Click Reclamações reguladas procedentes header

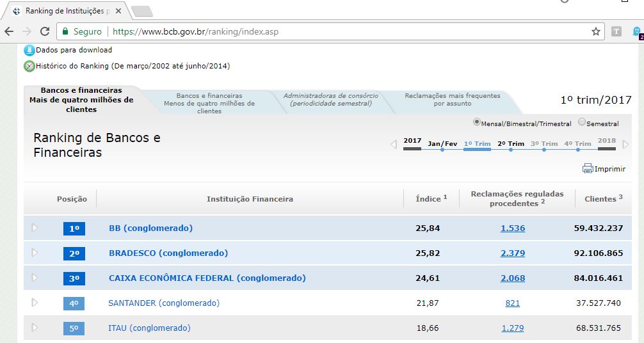pos(517,198)
